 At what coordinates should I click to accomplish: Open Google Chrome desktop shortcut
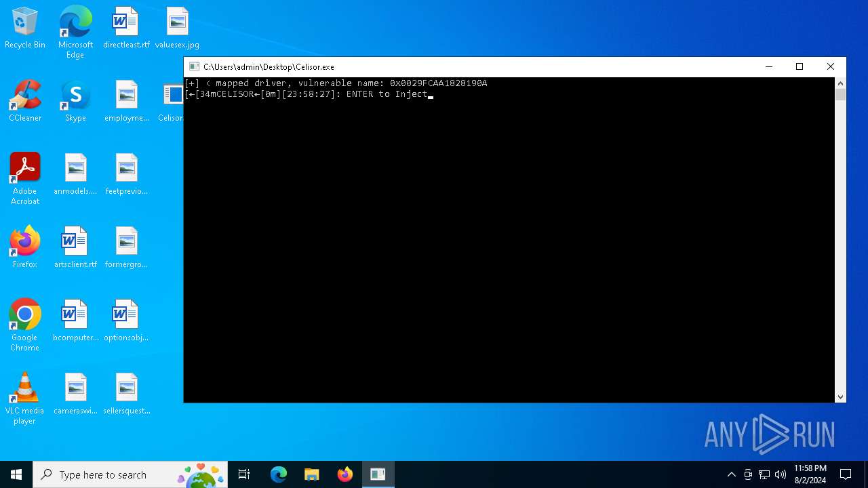[x=25, y=325]
